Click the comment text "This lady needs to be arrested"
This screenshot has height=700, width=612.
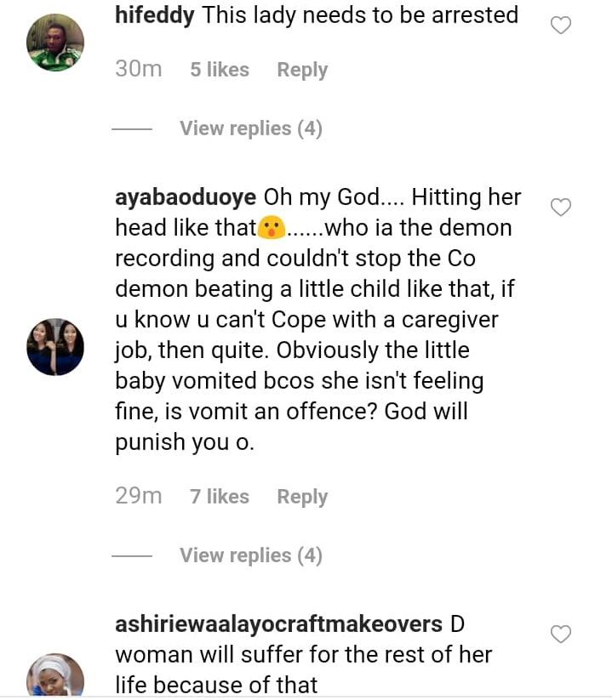pos(360,15)
